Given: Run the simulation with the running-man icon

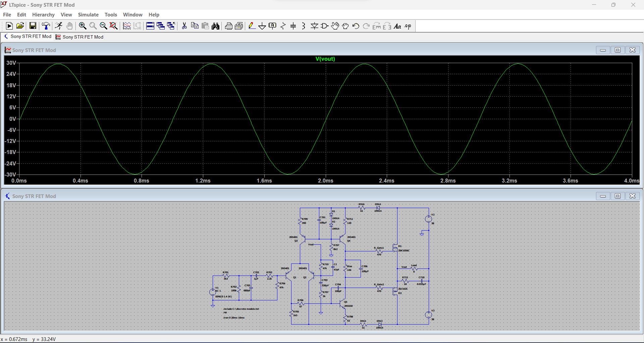Looking at the screenshot, I should (59, 26).
